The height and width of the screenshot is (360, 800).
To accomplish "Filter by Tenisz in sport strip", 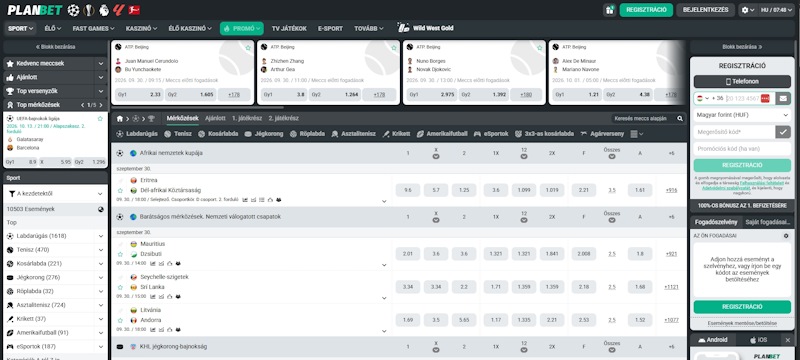I will point(178,134).
